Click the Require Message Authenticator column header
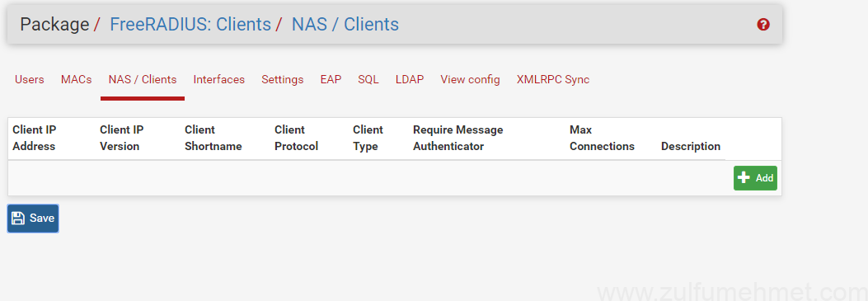The image size is (868, 301). click(457, 138)
